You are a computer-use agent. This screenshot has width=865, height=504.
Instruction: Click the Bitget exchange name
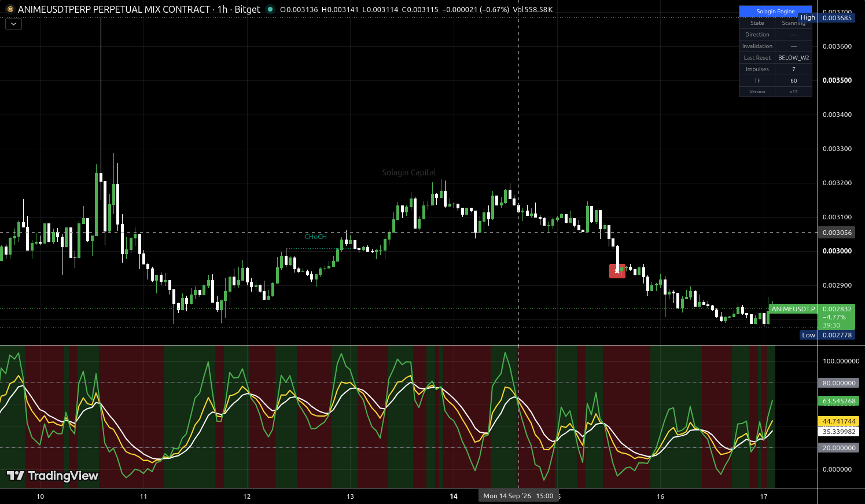coord(248,9)
